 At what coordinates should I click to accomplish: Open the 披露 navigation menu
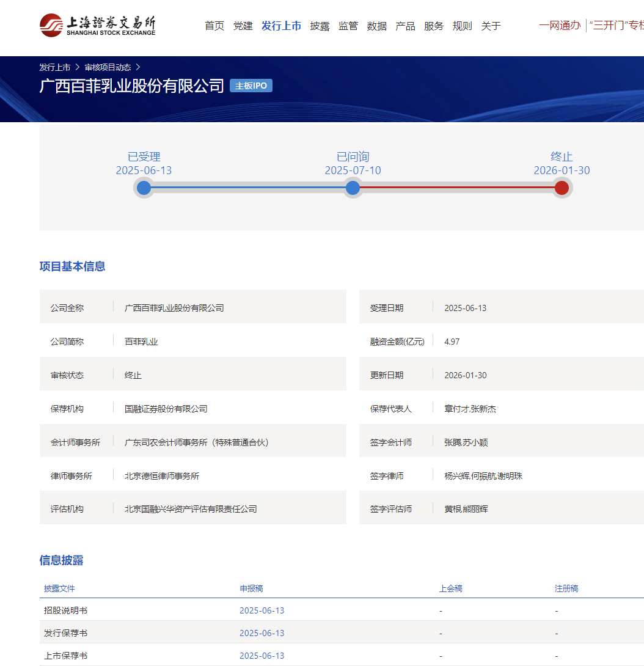tap(320, 26)
